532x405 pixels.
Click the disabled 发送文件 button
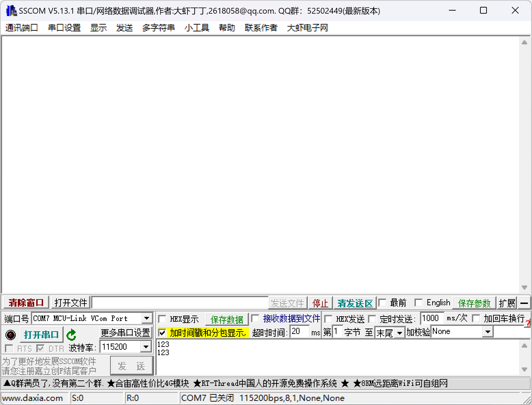click(x=288, y=303)
